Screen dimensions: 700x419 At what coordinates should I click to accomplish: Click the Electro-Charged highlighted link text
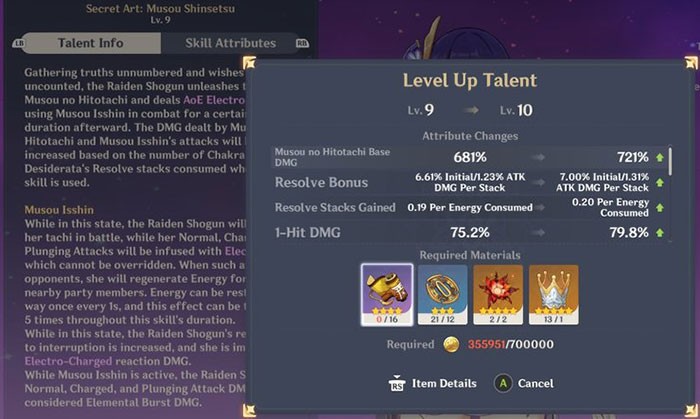68,361
